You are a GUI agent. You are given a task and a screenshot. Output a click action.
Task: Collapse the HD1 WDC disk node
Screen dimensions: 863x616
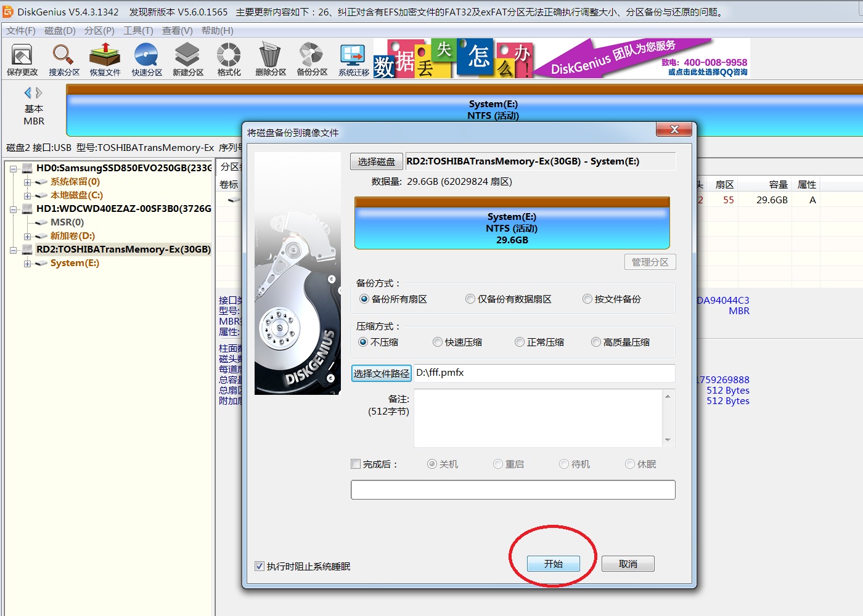(13, 209)
